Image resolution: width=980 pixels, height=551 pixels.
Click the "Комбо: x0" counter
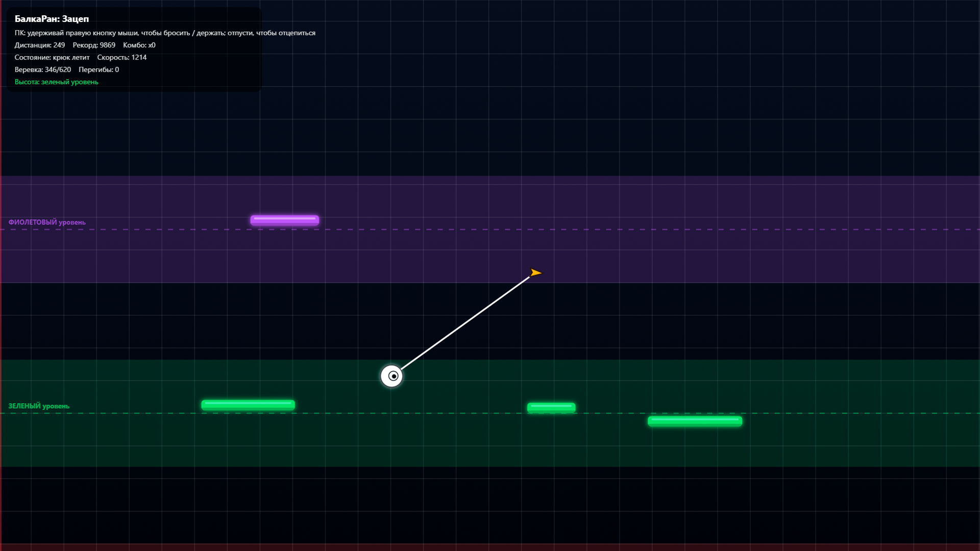(x=139, y=45)
